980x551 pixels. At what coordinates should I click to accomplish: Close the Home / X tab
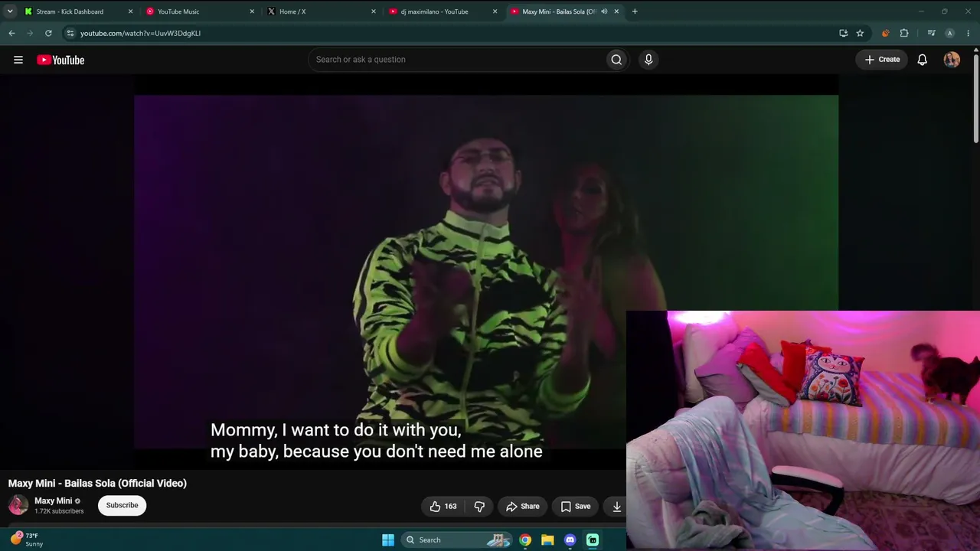click(374, 11)
